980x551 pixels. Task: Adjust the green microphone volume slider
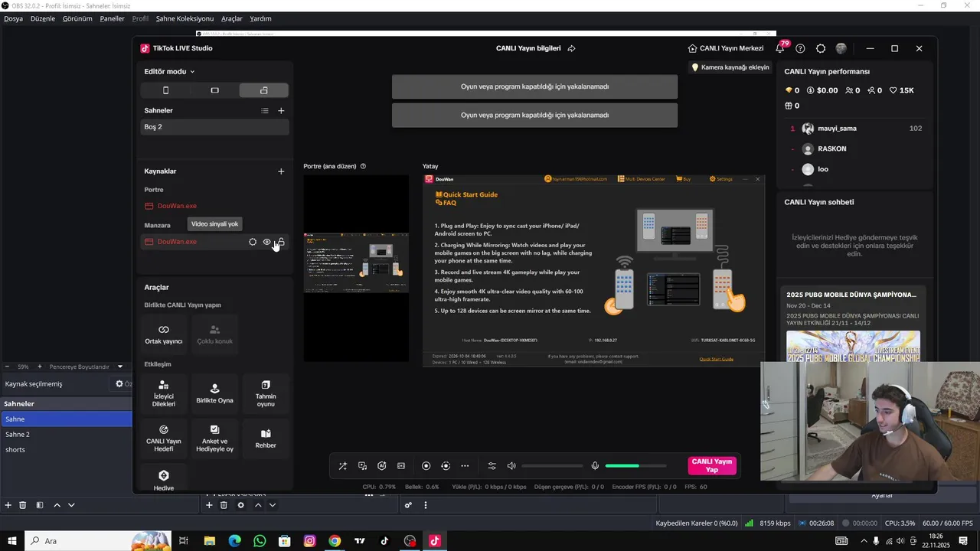635,466
